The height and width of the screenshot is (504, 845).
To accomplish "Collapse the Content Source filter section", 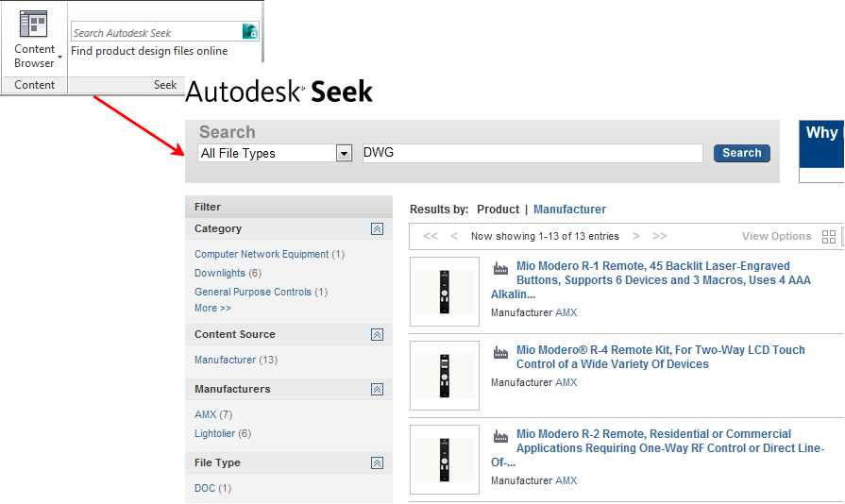I will (377, 335).
